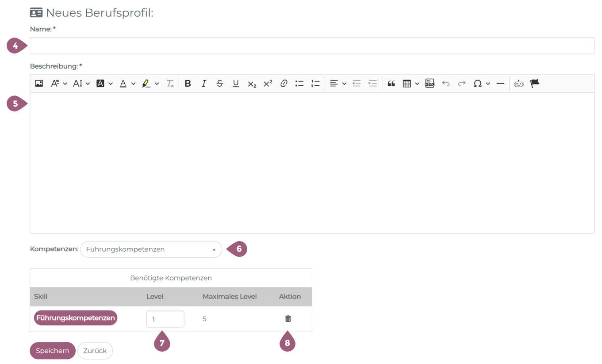Image resolution: width=602 pixels, height=364 pixels.
Task: Click the flag icon in the toolbar
Action: pos(535,84)
